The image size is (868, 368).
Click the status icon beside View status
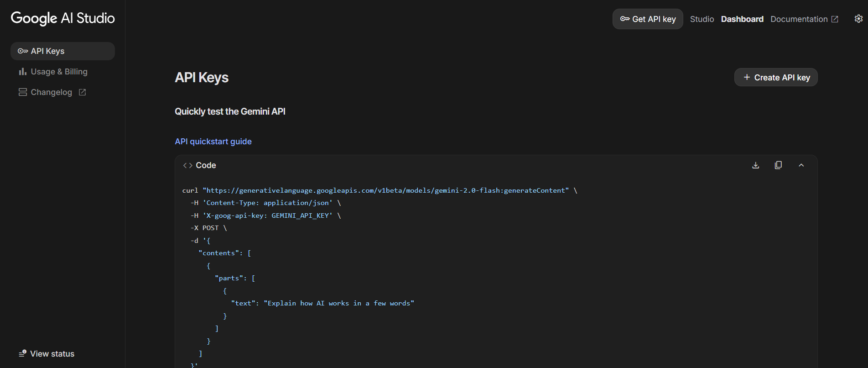pos(23,353)
